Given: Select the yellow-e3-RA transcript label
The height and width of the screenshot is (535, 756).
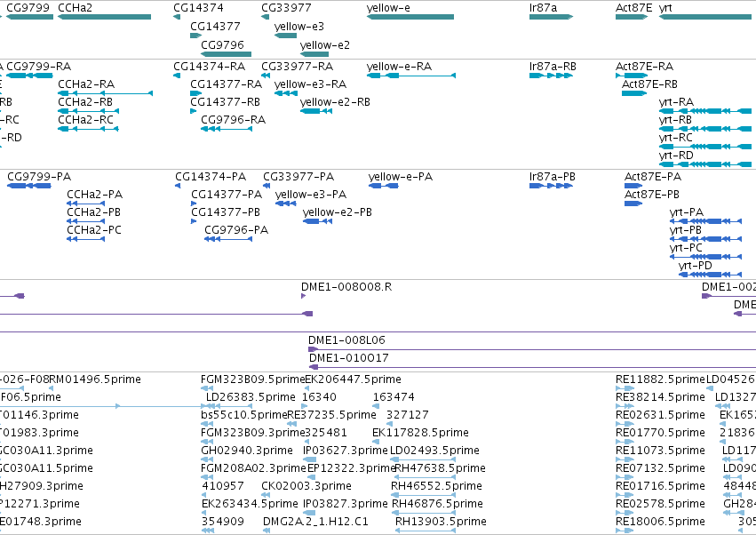Looking at the screenshot, I should [x=310, y=84].
